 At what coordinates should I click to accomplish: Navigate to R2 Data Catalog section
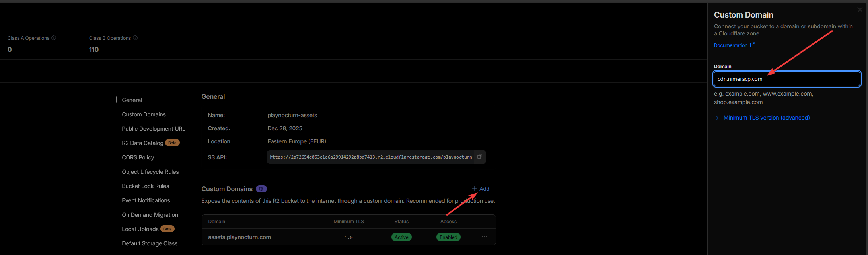click(142, 143)
